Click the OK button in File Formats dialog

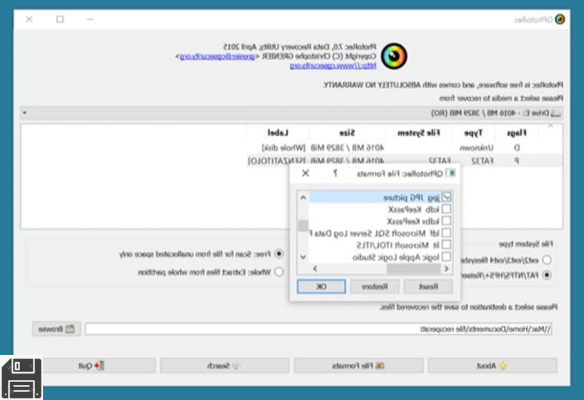[321, 286]
